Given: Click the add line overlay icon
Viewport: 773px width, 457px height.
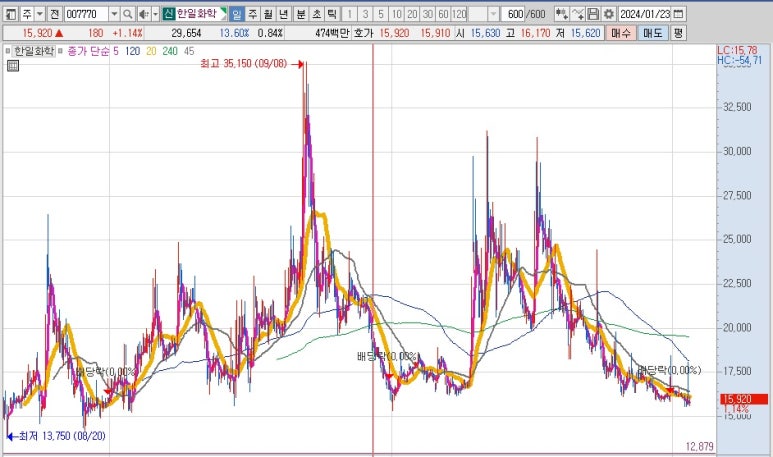Looking at the screenshot, I should (578, 14).
